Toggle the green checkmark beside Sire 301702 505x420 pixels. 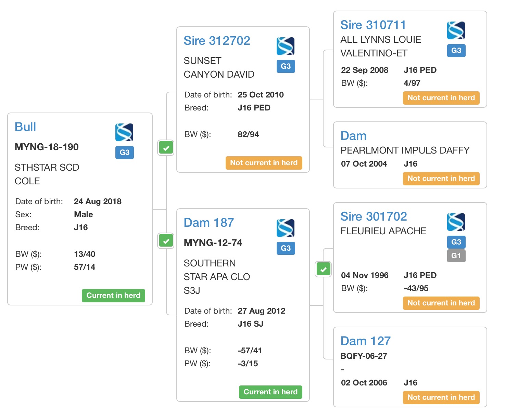[323, 269]
